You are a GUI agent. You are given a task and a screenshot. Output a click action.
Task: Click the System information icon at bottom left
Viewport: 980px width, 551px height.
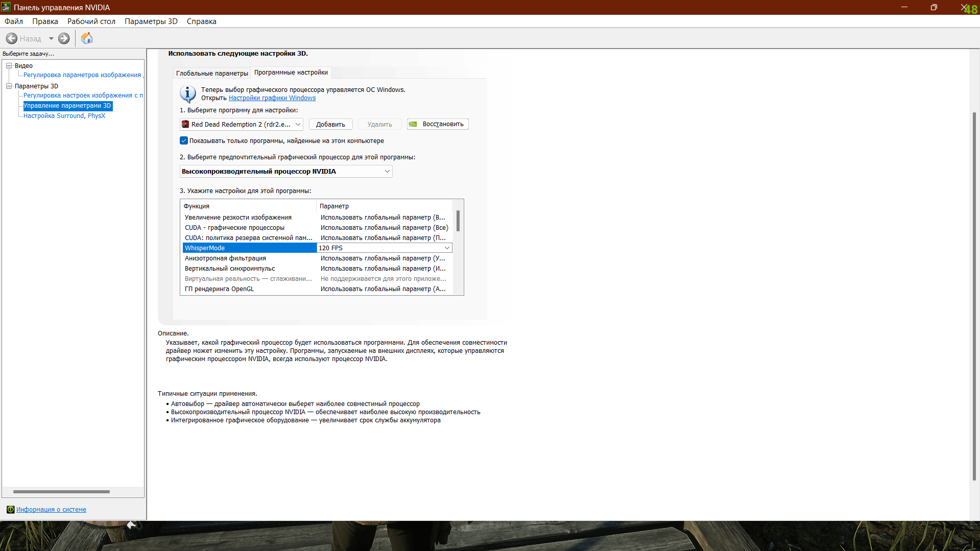click(10, 510)
